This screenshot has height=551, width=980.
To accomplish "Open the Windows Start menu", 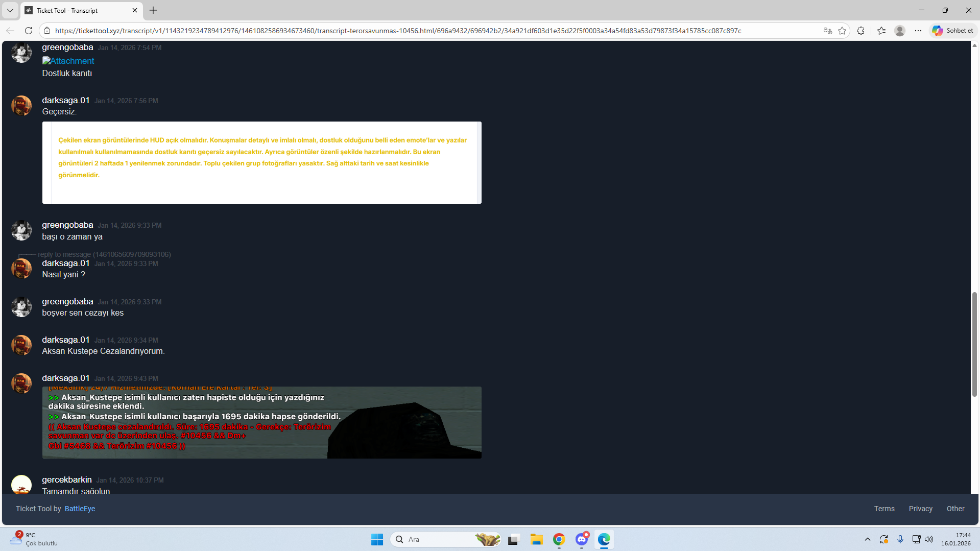I will [377, 539].
